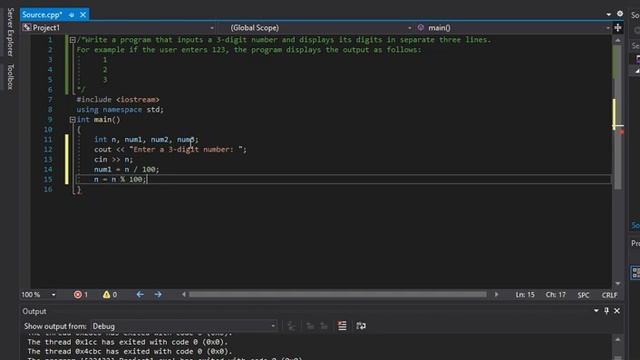This screenshot has width=640, height=360.
Task: Click the red error count indicator
Action: click(81, 295)
